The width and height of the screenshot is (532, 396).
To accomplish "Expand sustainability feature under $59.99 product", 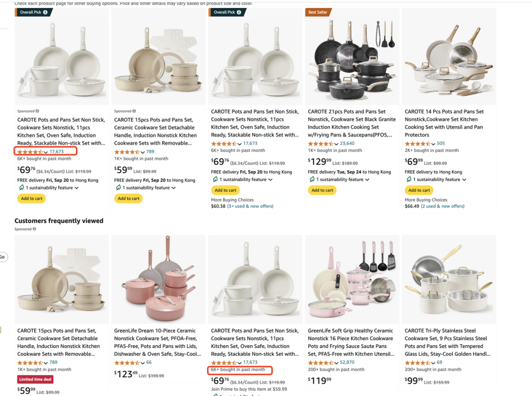I will pos(173,188).
